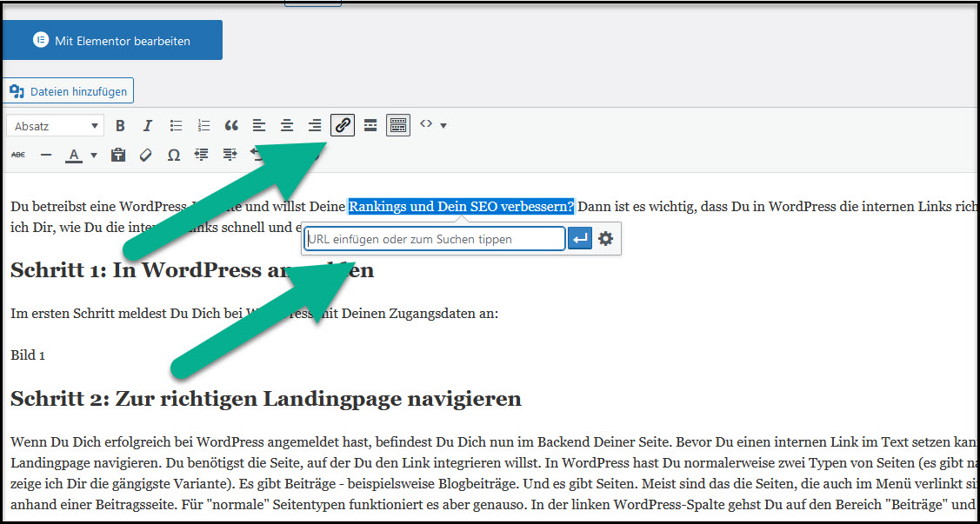
Task: Toggle bold formatting
Action: [x=120, y=126]
